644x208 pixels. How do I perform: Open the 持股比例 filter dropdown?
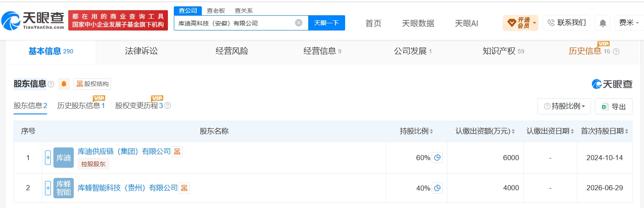(x=564, y=106)
